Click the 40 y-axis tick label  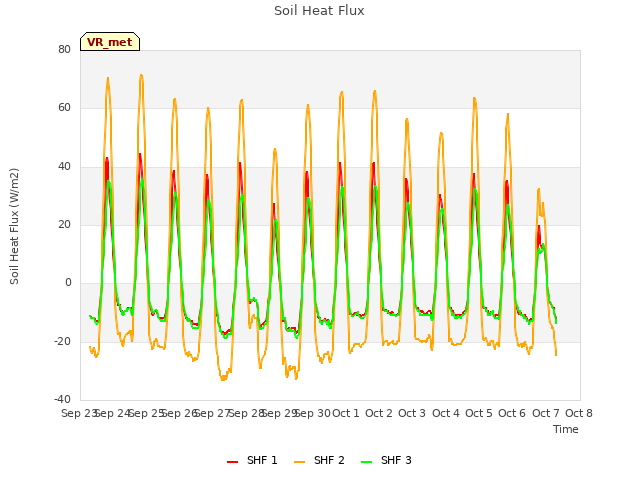64,167
